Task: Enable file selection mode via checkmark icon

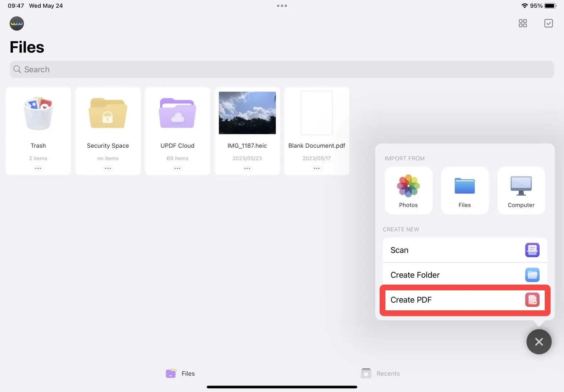Action: click(x=548, y=23)
